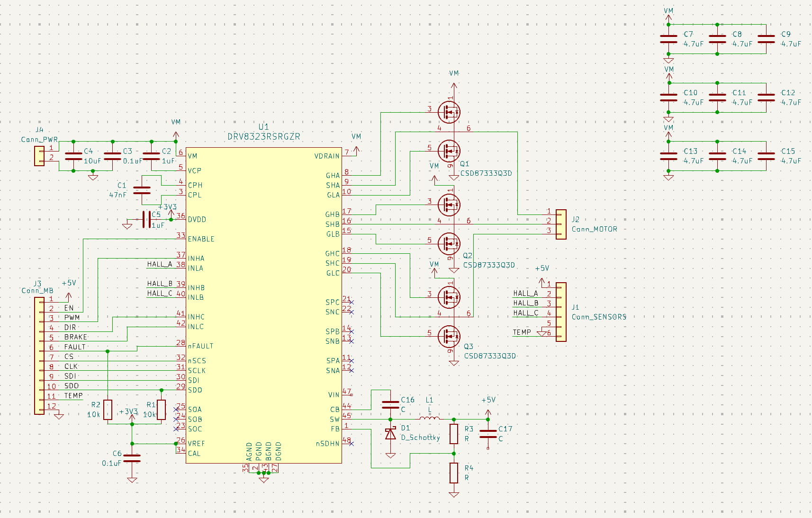Click the U1 reference designator

tap(264, 126)
